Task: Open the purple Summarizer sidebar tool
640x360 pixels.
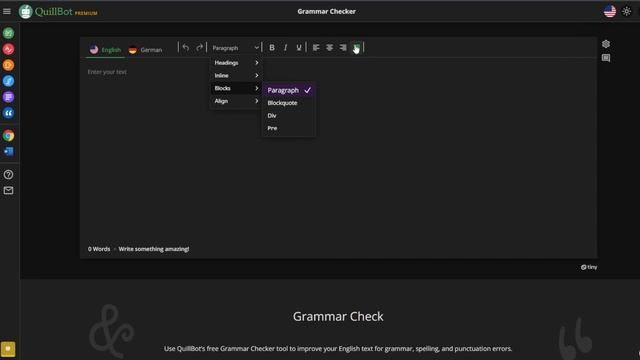Action: click(8, 97)
